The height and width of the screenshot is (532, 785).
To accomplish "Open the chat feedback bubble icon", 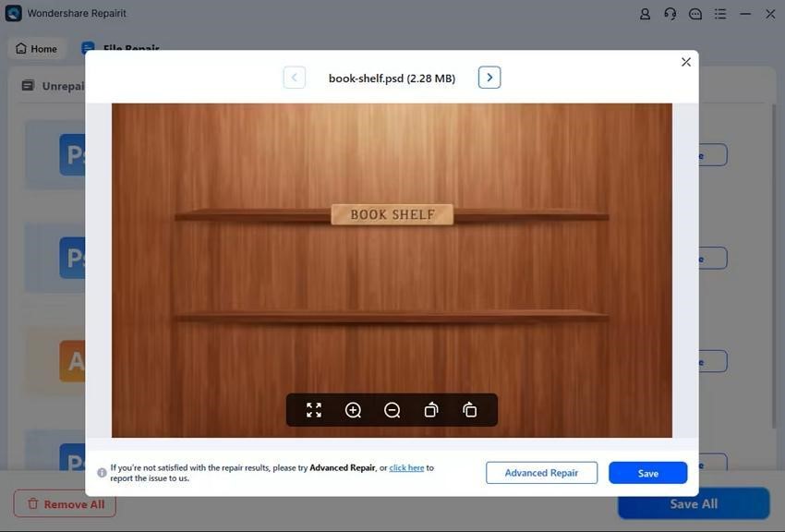I will click(x=695, y=14).
